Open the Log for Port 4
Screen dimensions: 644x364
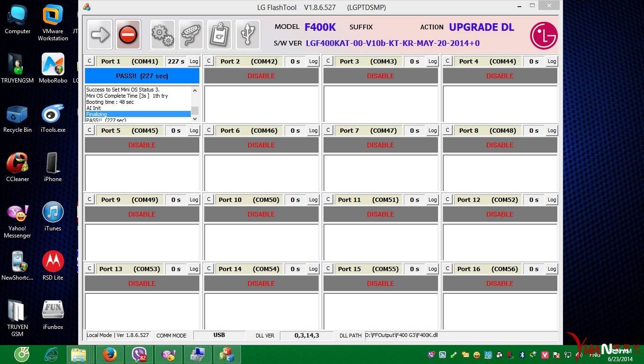pos(552,61)
